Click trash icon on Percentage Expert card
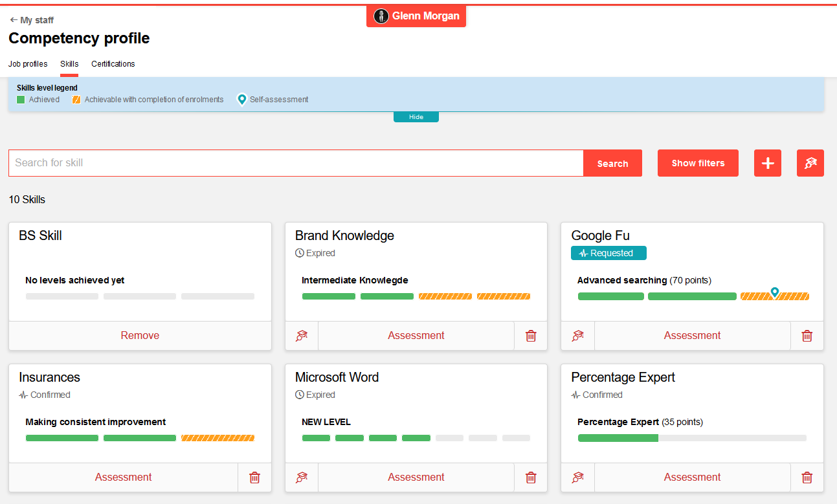 [x=807, y=477]
